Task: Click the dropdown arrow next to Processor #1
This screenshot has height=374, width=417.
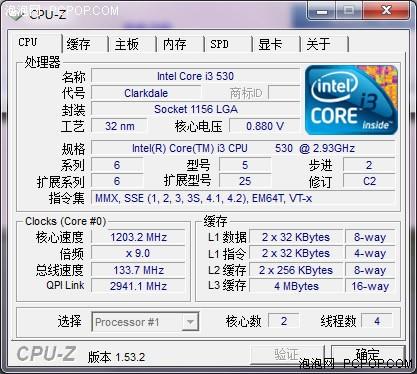Action: pyautogui.click(x=190, y=322)
